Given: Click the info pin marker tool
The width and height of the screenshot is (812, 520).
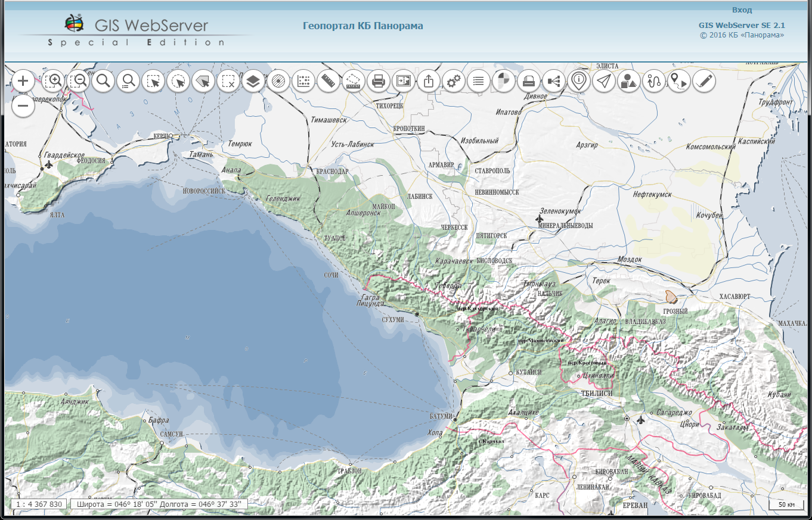Looking at the screenshot, I should 578,81.
